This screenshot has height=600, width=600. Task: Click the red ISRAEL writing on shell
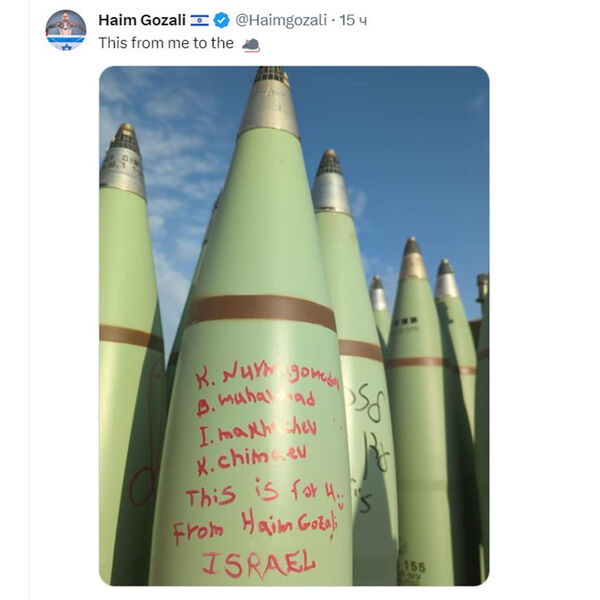258,563
